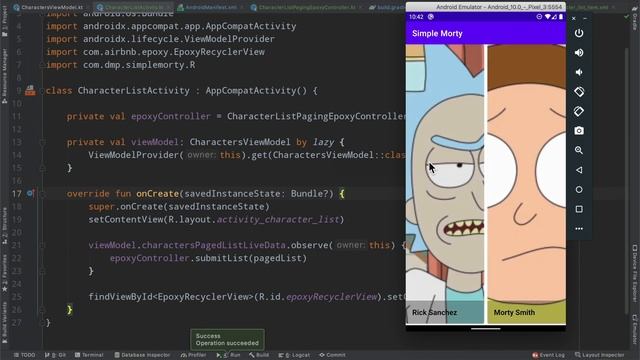Open the Run tool window
640x360 pixels.
click(229, 355)
